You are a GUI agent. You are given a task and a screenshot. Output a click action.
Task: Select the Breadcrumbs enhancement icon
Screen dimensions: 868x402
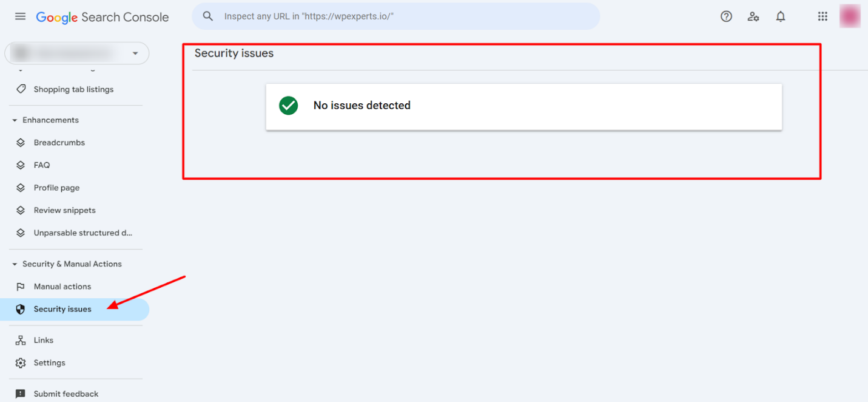pos(21,142)
